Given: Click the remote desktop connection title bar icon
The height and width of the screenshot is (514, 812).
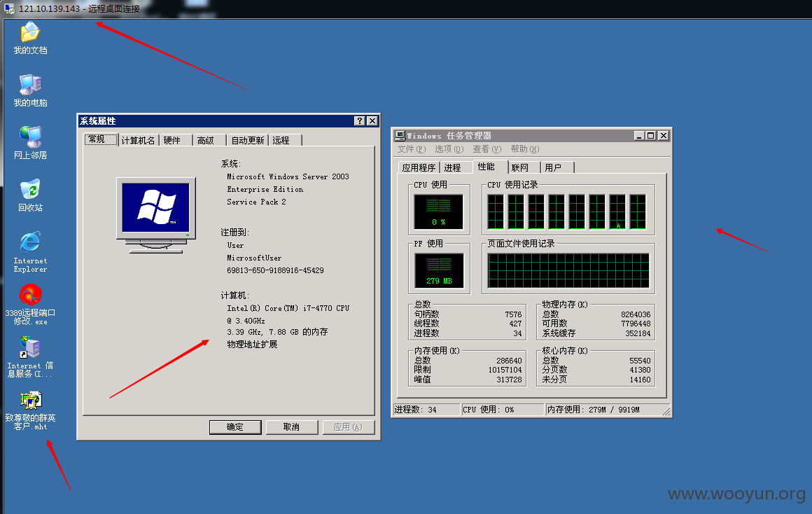Looking at the screenshot, I should (x=9, y=9).
